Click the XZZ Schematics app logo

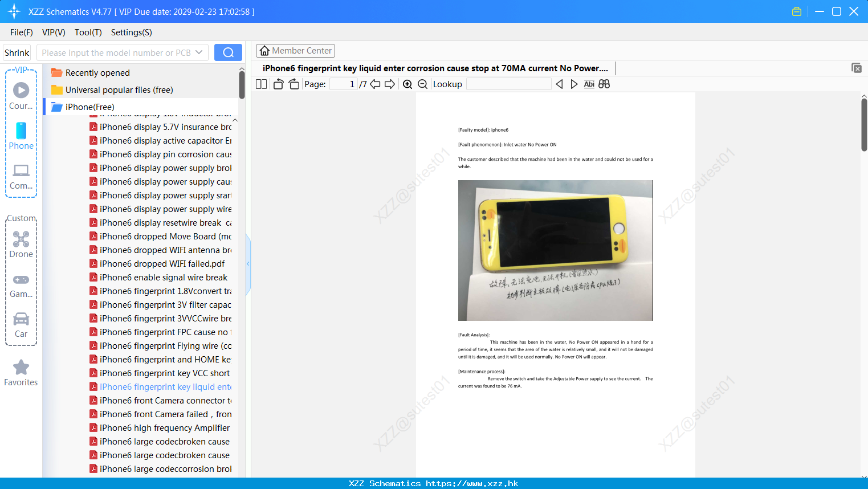pos(14,11)
